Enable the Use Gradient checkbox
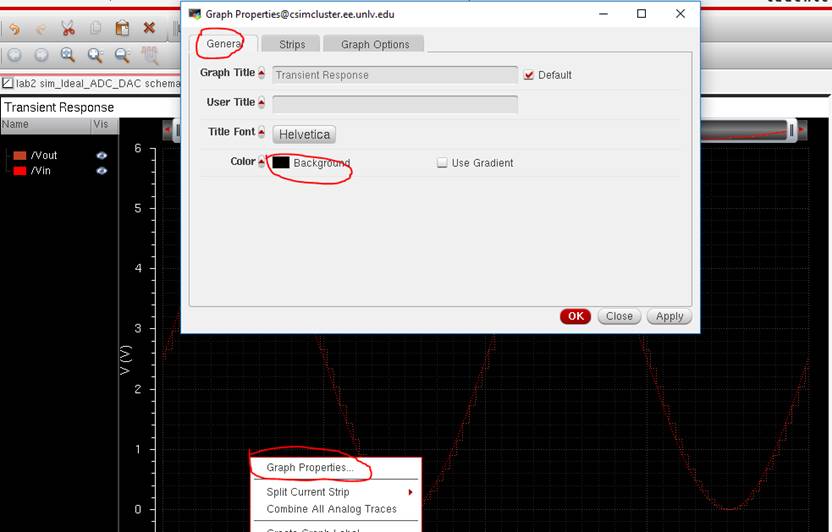This screenshot has height=532, width=832. [442, 163]
